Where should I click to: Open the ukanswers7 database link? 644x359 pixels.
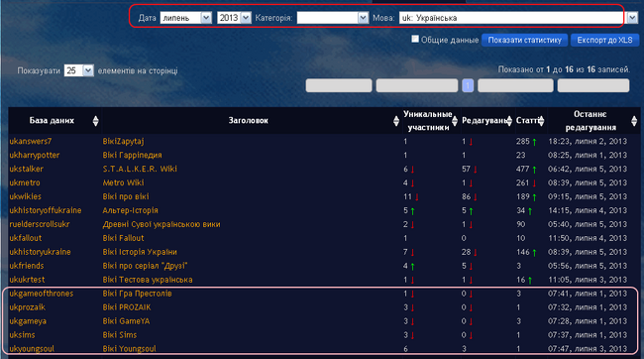pos(31,141)
